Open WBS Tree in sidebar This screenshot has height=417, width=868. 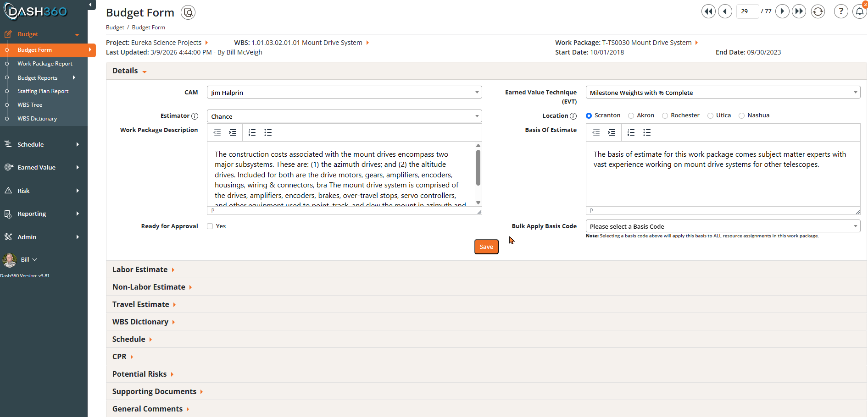click(30, 105)
